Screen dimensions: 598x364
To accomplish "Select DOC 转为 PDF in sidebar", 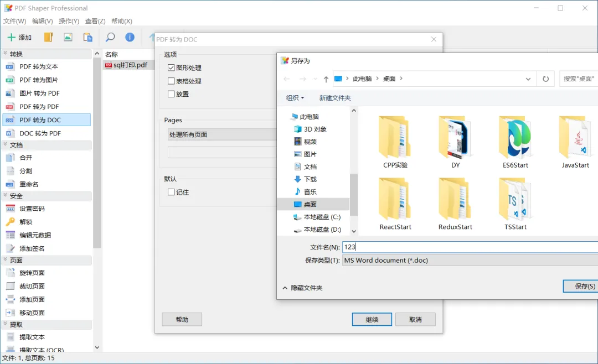I will coord(47,133).
